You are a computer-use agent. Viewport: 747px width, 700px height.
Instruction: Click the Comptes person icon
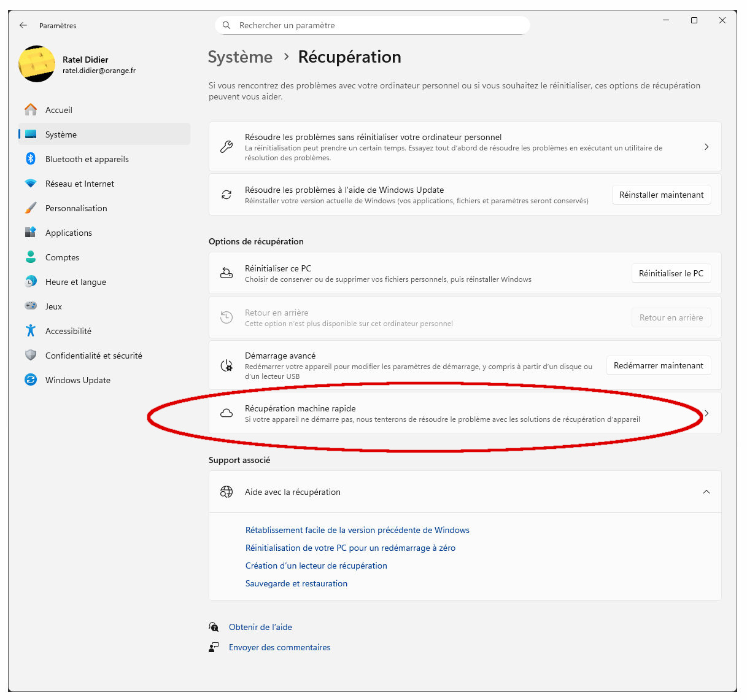click(x=31, y=257)
